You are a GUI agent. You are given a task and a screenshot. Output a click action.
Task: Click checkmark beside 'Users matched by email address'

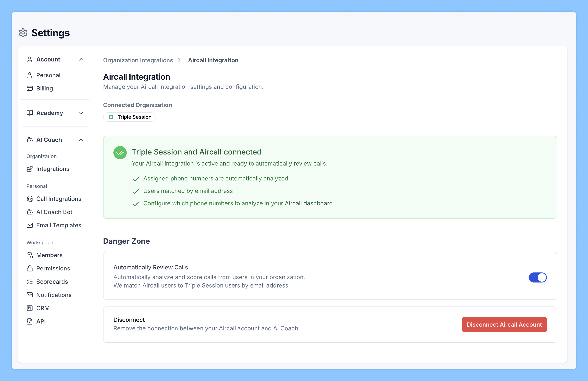click(x=136, y=192)
